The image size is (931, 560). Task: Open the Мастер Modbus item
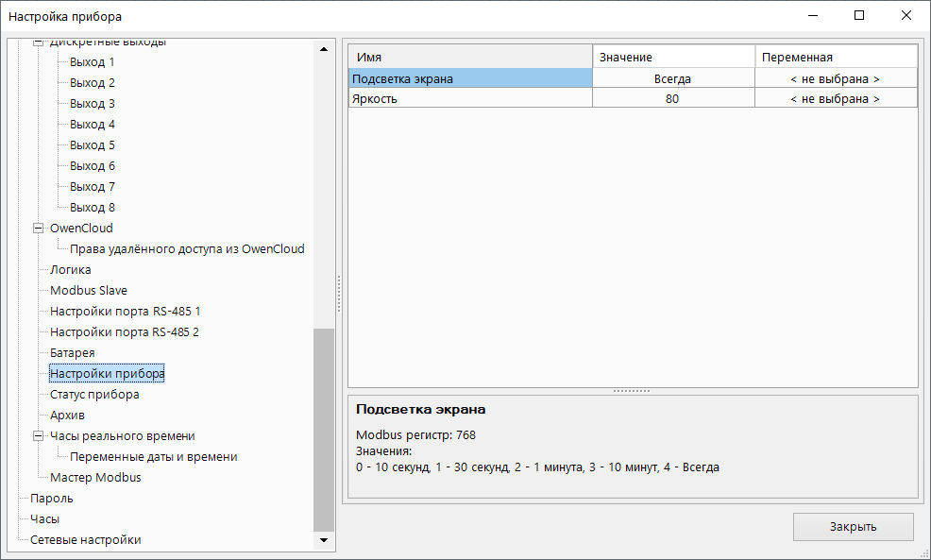pos(95,478)
